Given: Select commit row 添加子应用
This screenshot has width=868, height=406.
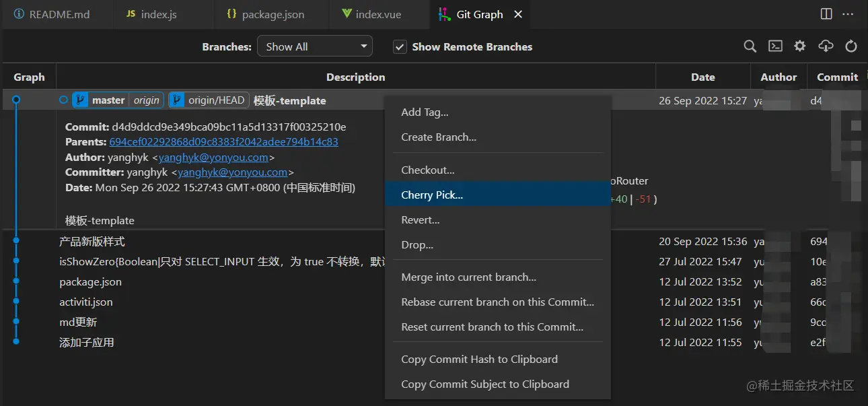Looking at the screenshot, I should [x=434, y=342].
